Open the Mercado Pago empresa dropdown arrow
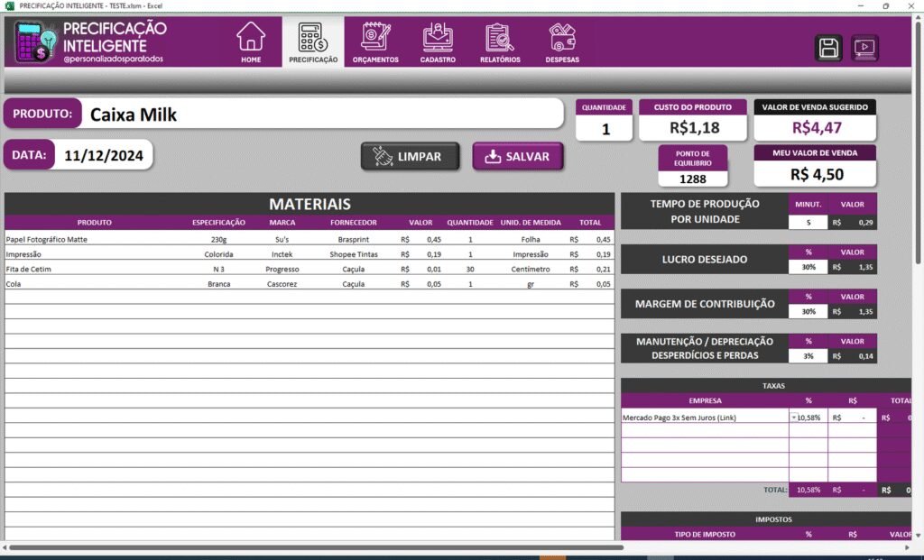 [794, 418]
